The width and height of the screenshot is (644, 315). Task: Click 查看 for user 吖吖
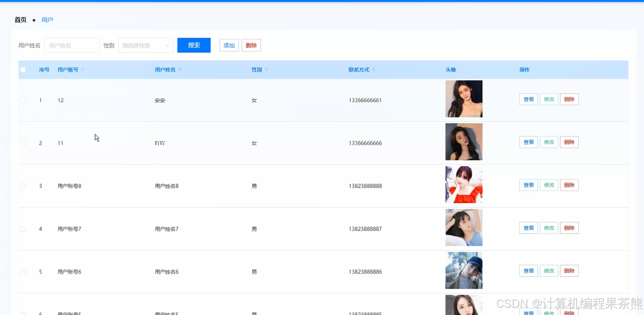point(529,142)
